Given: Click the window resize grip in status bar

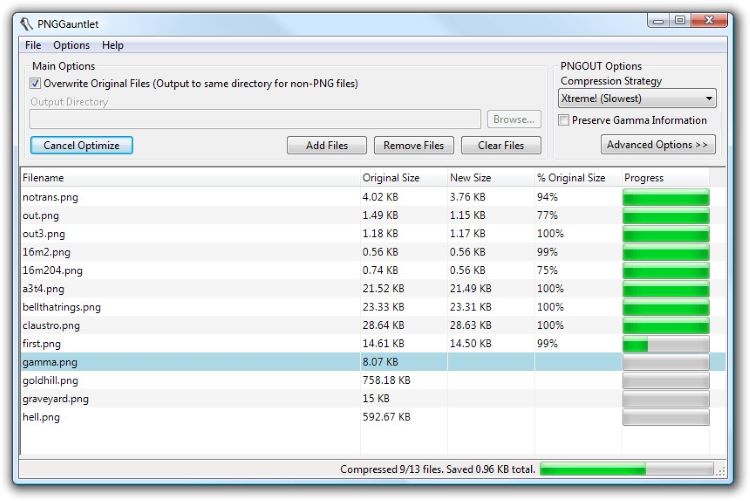Looking at the screenshot, I should click(x=720, y=471).
